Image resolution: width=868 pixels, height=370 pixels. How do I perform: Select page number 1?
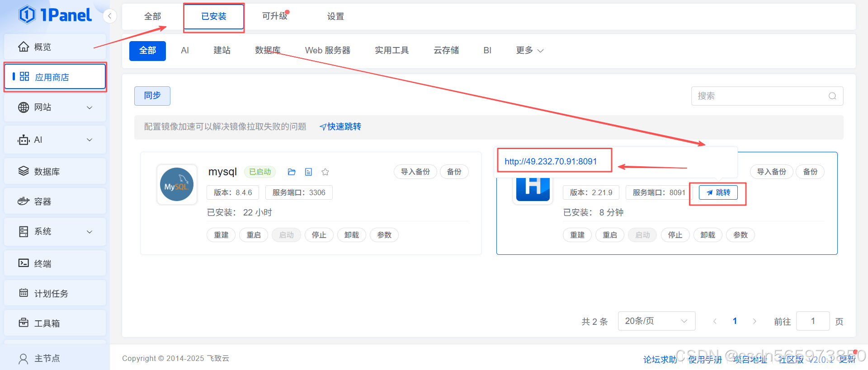point(735,321)
